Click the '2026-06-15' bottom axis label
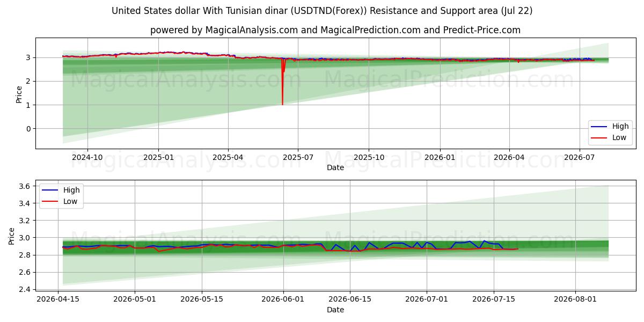The width and height of the screenshot is (644, 322). pyautogui.click(x=350, y=299)
